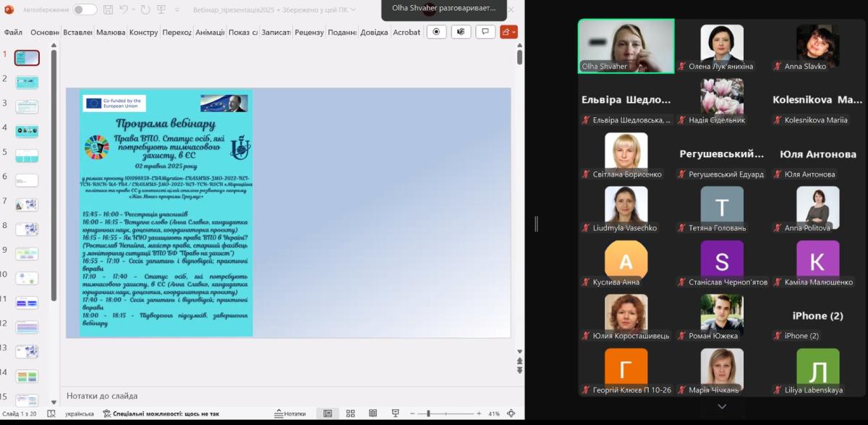This screenshot has width=868, height=425.
Task: Select Надія Сідельник participant tile
Action: click(722, 100)
